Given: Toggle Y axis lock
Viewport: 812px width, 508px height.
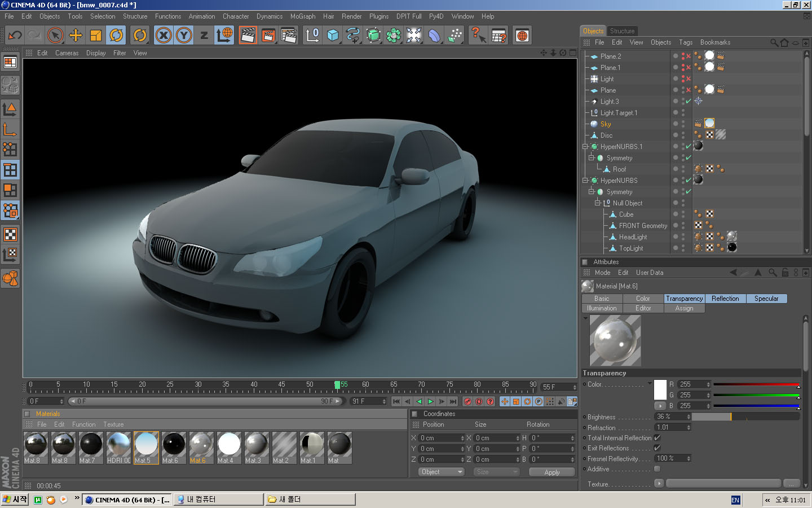Looking at the screenshot, I should coord(184,35).
